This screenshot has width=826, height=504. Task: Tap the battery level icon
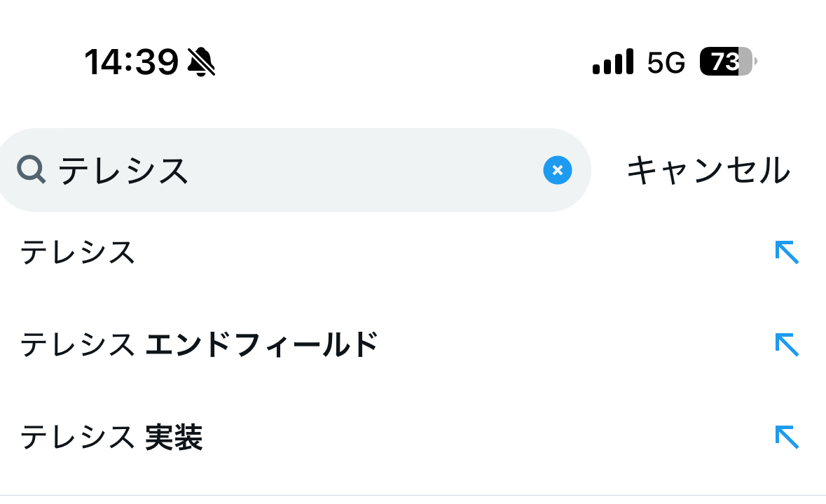tap(727, 62)
